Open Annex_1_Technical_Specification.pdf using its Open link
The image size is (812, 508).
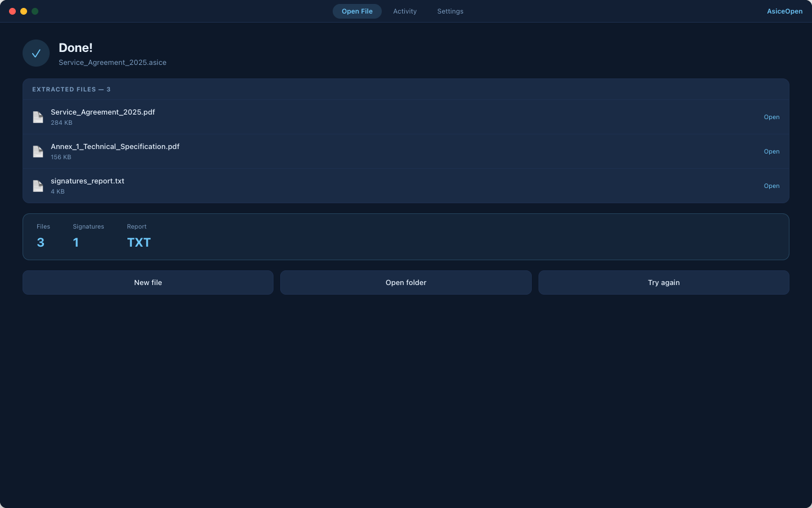click(771, 151)
